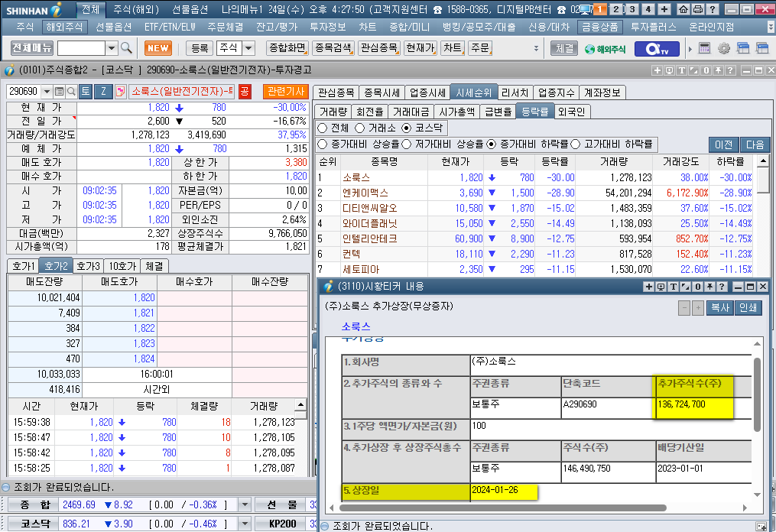Switch to 관심종목 tab in right panel

coord(336,92)
